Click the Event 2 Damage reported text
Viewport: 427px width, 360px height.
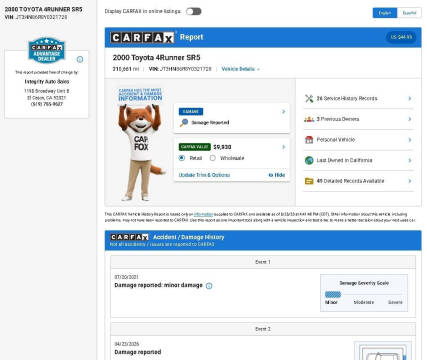[x=138, y=352]
